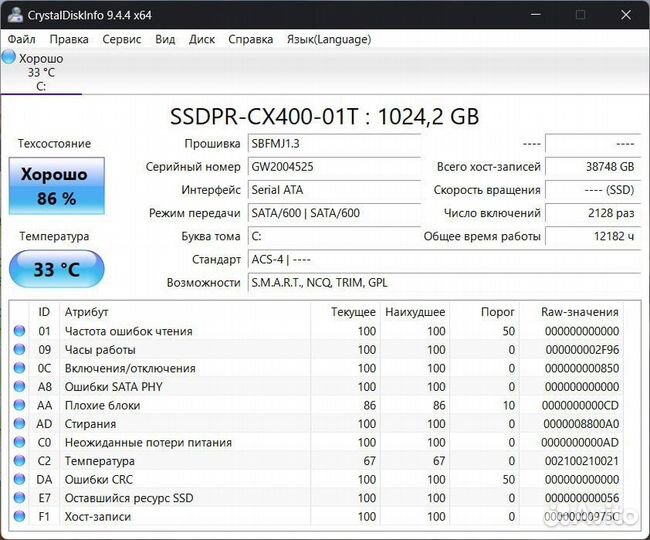Viewport: 650px width, 540px height.
Task: Select the Плохие блоки attribute name
Action: point(102,405)
